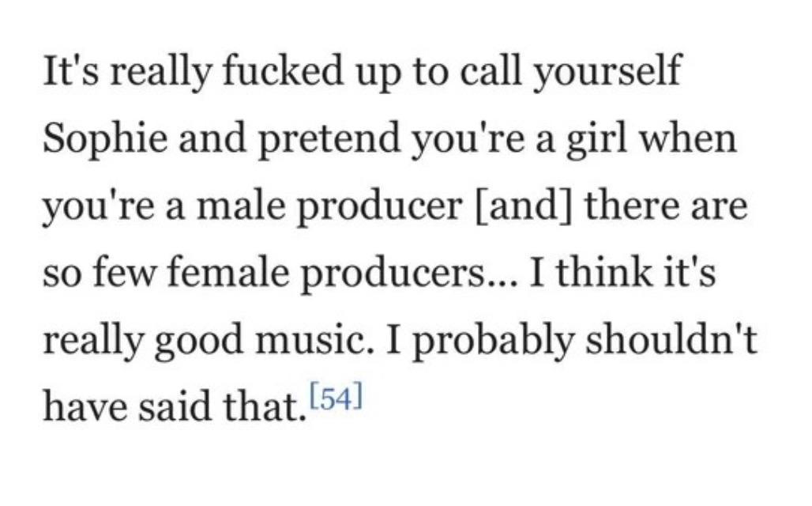Click the word "female" in the quote

click(227, 274)
